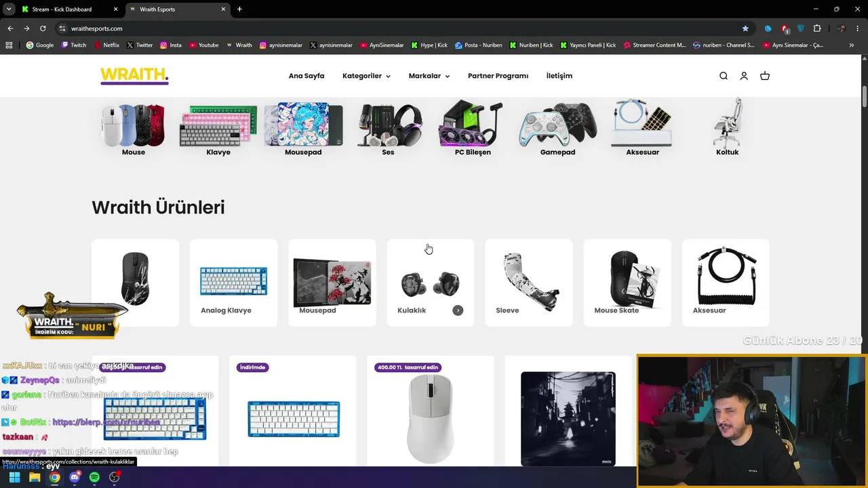Open the Gamepad category

[557, 129]
